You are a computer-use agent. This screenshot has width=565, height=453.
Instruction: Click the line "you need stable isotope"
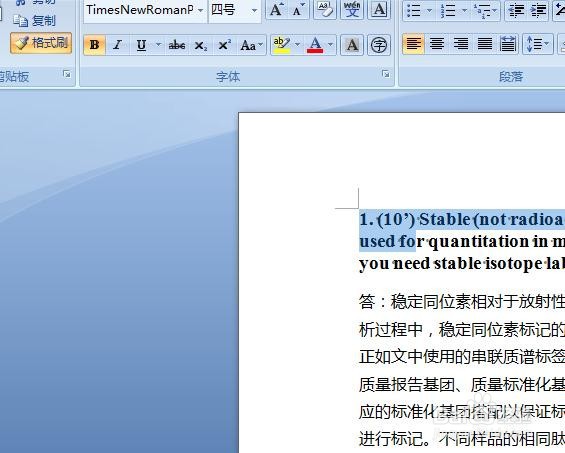[462, 263]
